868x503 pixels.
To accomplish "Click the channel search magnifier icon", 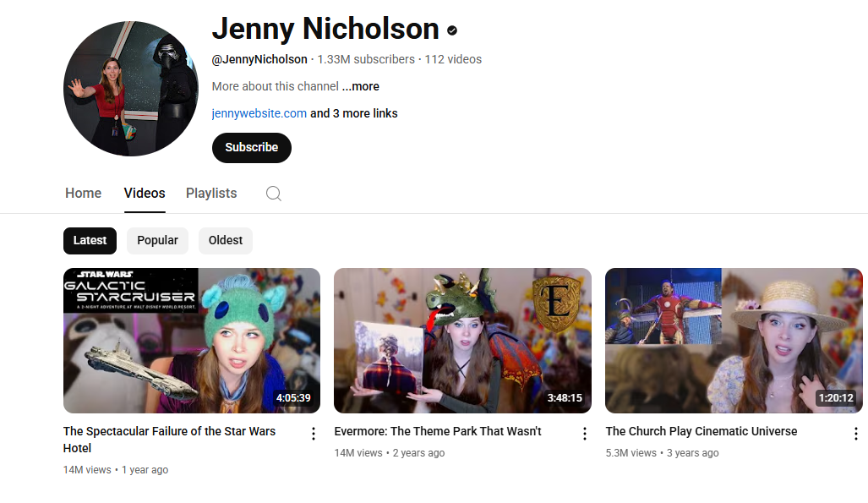I will point(274,194).
